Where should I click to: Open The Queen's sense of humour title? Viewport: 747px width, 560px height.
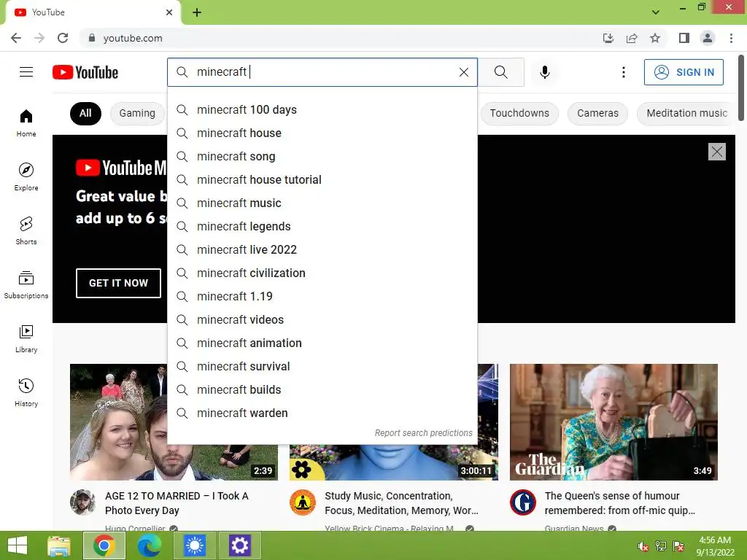click(620, 503)
